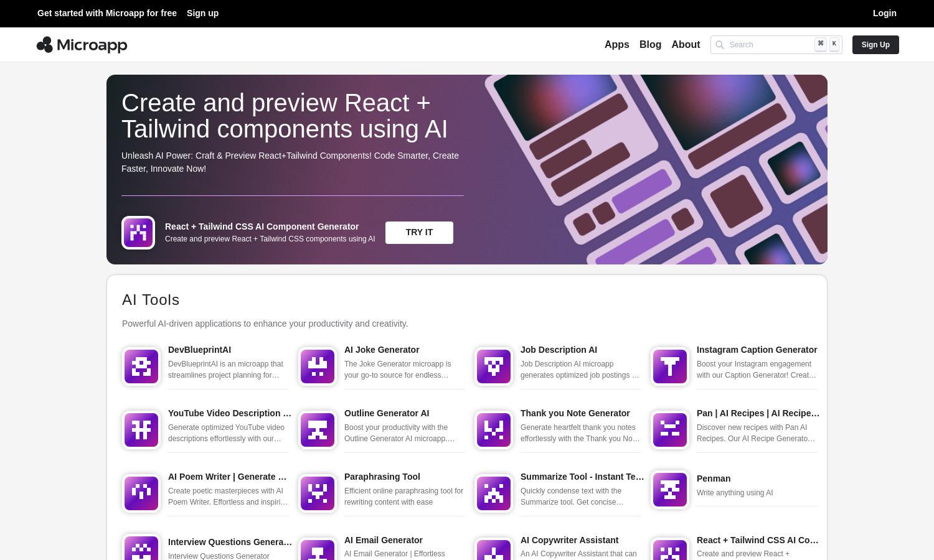Click the TRY IT button
934x560 pixels.
pos(419,232)
